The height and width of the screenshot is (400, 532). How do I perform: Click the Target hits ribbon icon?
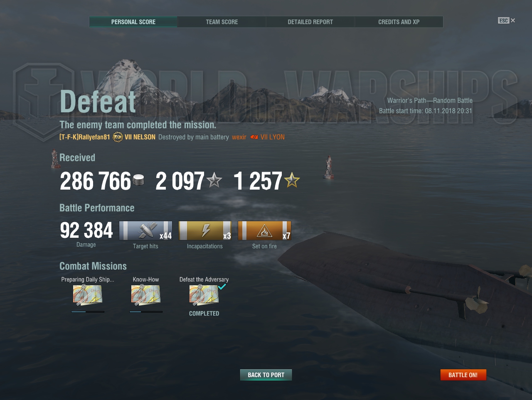(x=146, y=231)
